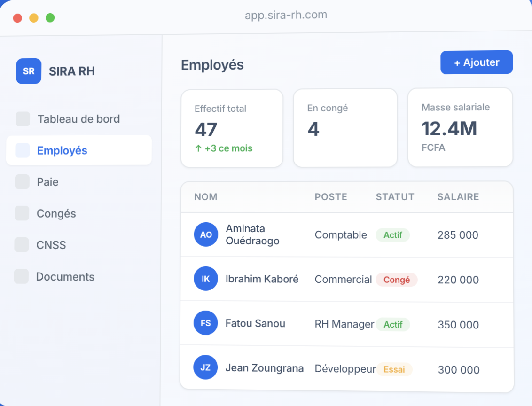Select Fatou Sanou's FS avatar

pyautogui.click(x=206, y=323)
